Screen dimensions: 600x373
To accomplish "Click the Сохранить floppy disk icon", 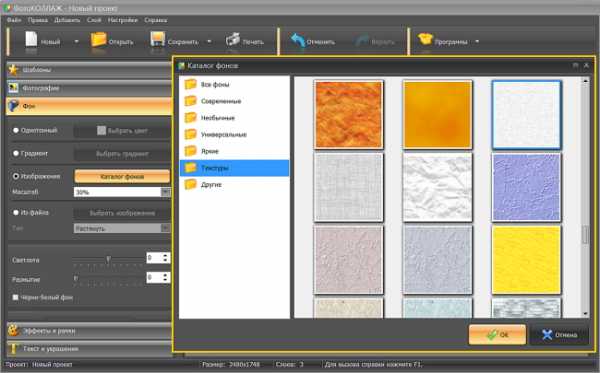I will click(x=157, y=39).
